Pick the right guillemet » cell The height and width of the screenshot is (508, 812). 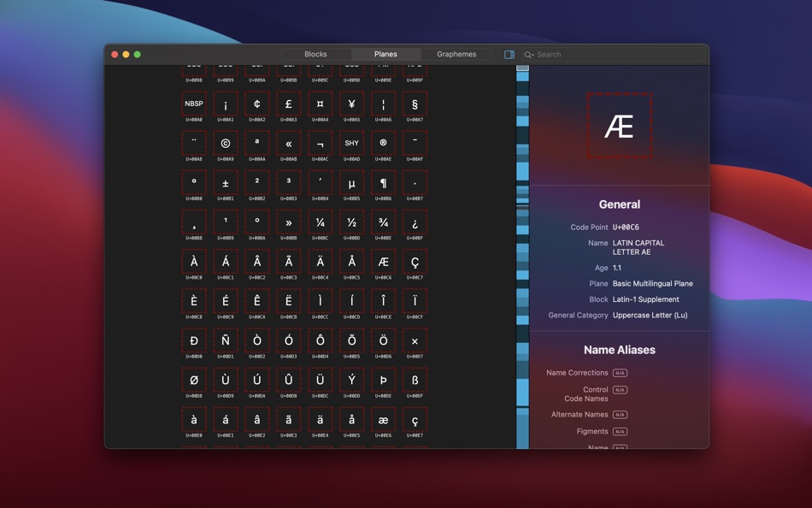coord(289,222)
